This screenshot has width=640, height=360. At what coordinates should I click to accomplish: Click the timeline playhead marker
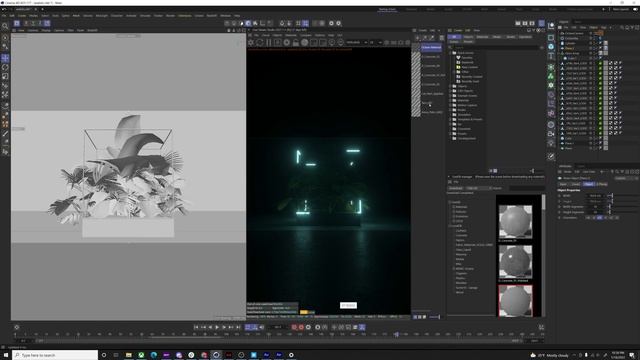(396, 334)
